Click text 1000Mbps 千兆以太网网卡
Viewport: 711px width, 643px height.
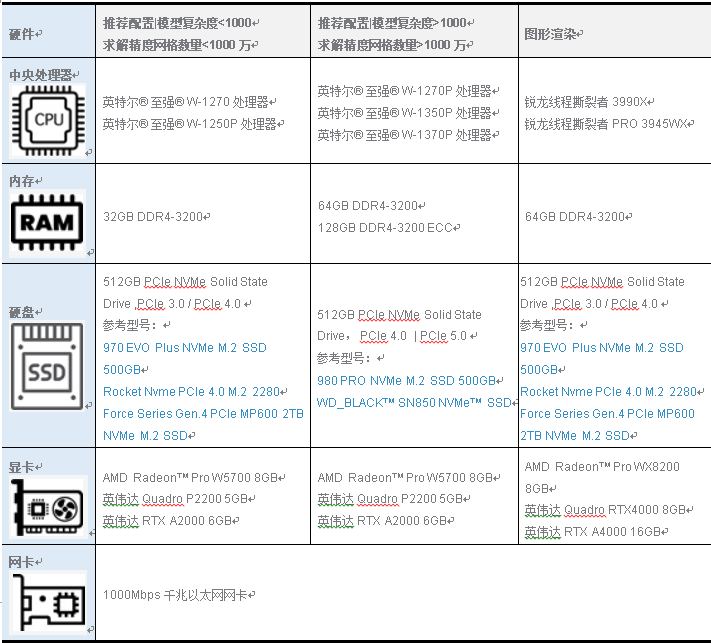coord(175,595)
